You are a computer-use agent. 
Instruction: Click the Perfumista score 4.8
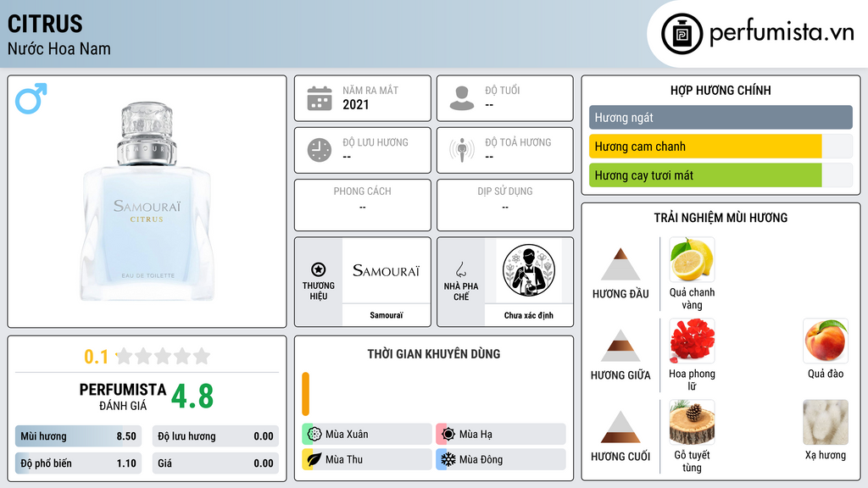[192, 396]
